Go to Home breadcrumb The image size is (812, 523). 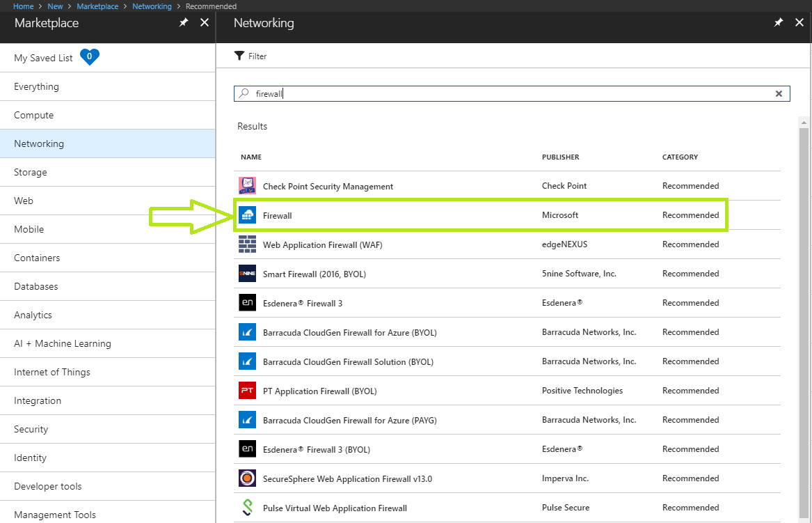(23, 6)
